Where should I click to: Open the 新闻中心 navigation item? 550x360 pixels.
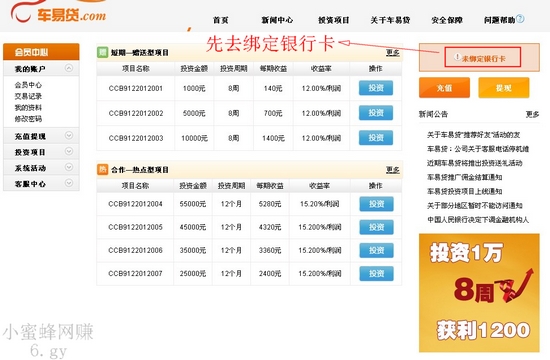(277, 20)
